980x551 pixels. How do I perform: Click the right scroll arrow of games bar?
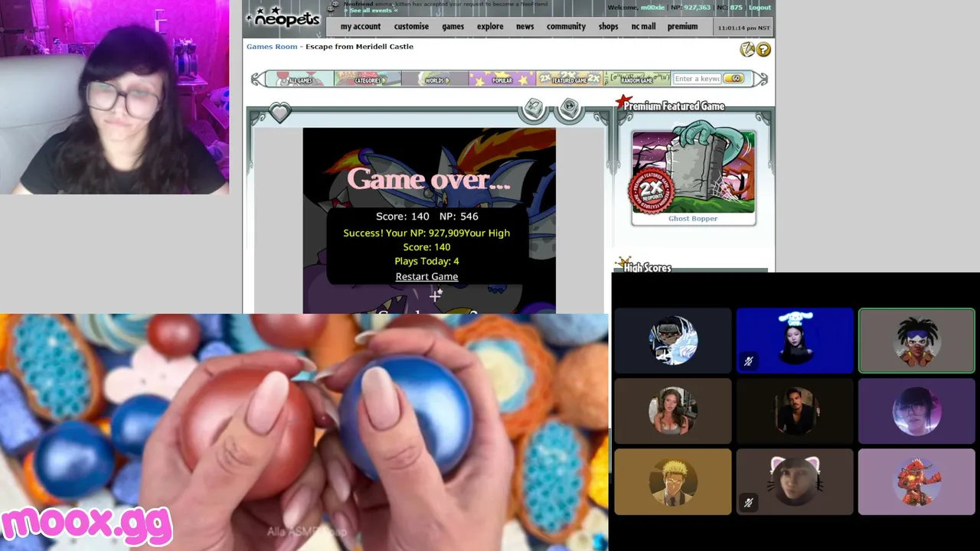(760, 79)
